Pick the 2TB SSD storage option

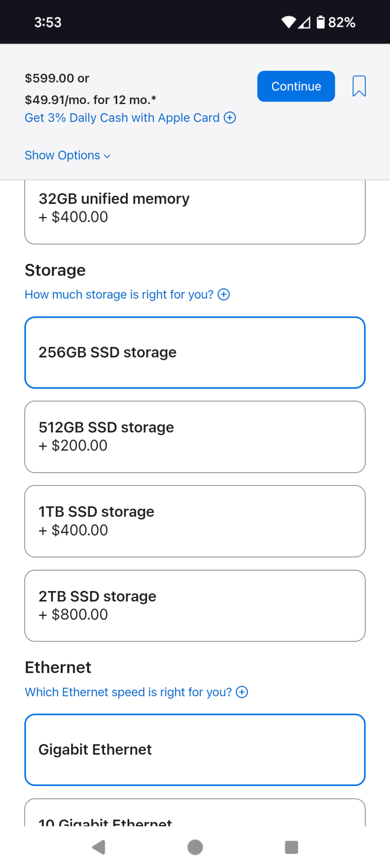tap(195, 605)
